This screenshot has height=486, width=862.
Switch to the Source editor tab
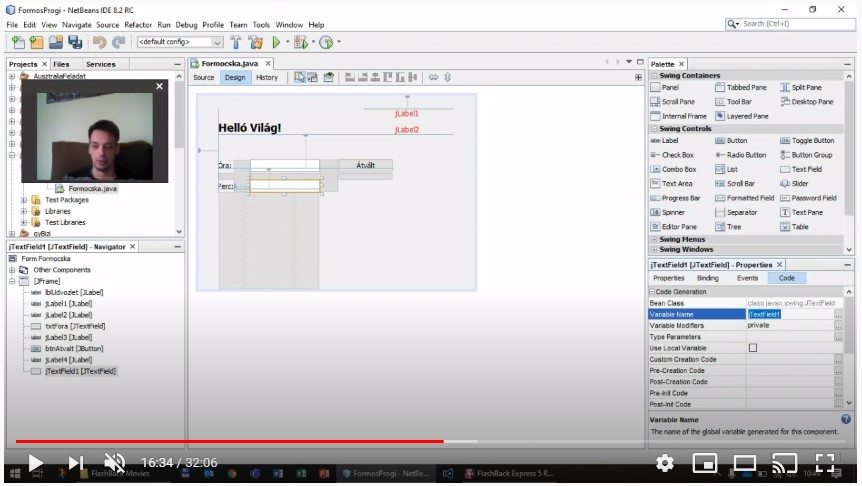point(203,77)
